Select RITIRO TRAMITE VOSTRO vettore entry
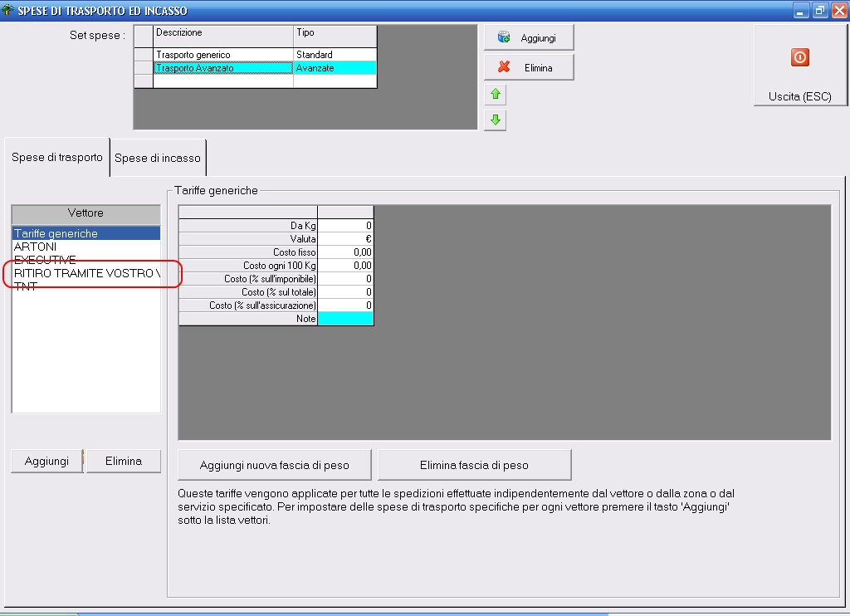Viewport: 850px width, 616px height. [86, 273]
